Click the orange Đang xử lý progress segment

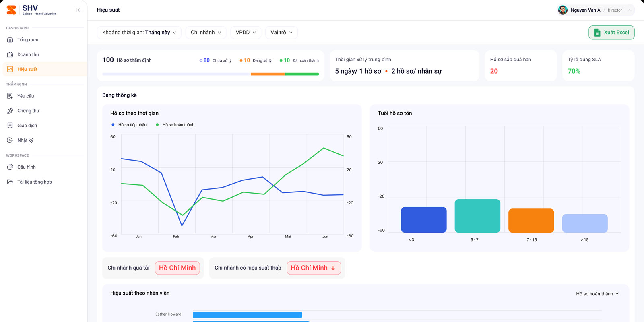click(268, 74)
